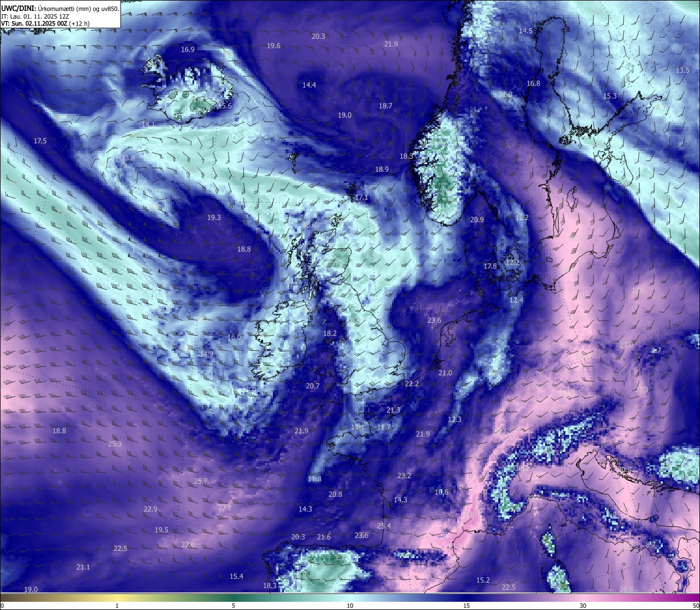Click the 21.3 value on the map
Screen dimensions: 700x610
[393, 410]
